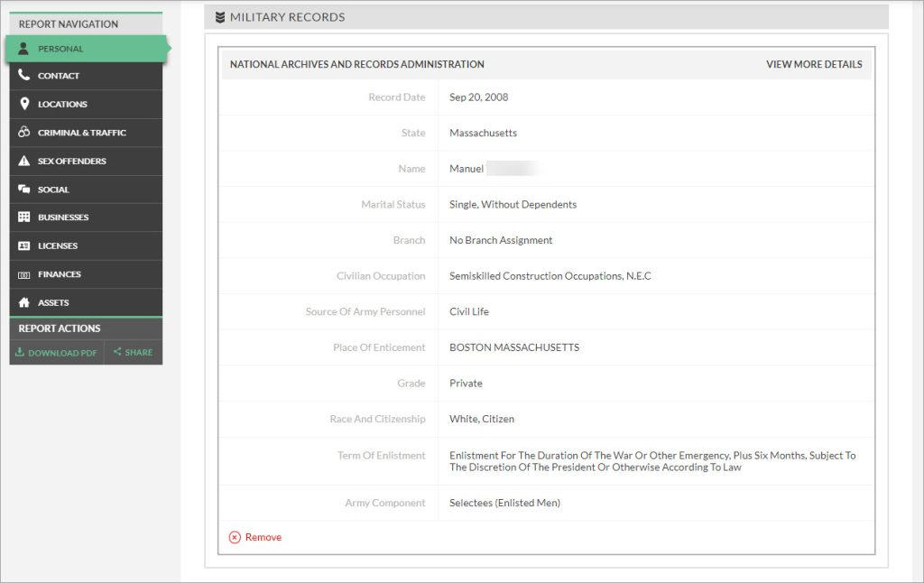Click the Grade value Private
The height and width of the screenshot is (583, 924).
pyautogui.click(x=466, y=384)
